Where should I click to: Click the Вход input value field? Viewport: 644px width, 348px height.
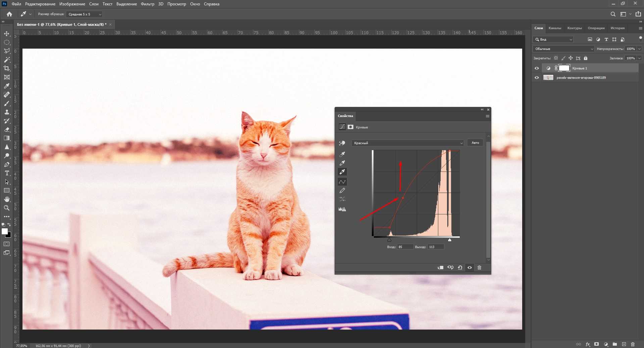(x=405, y=247)
